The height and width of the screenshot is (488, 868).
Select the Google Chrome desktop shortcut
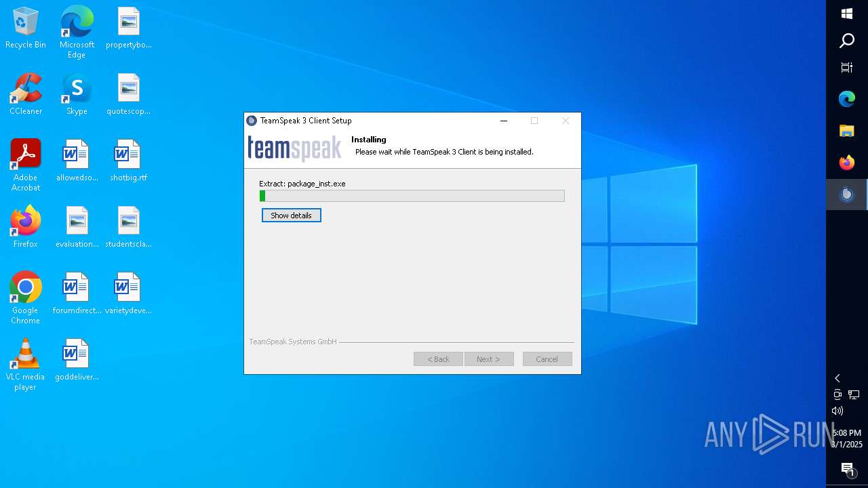coord(26,298)
